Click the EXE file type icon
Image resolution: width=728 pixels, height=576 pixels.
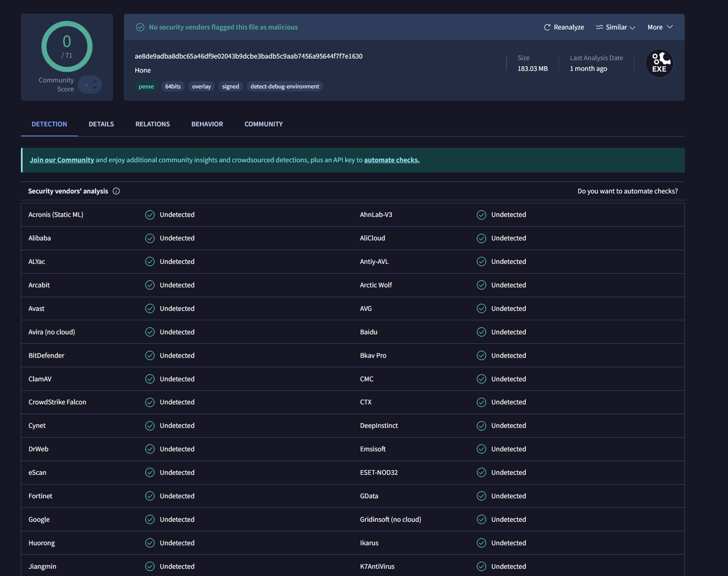[x=659, y=63]
